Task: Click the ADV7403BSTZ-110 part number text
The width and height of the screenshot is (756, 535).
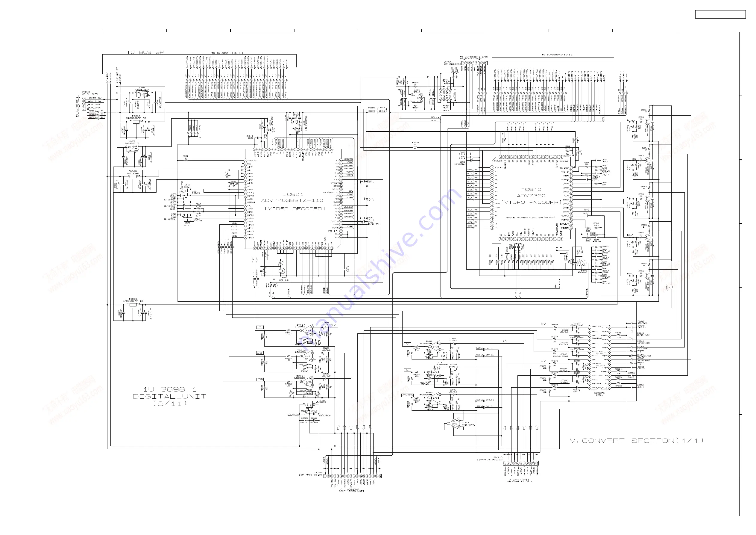Action: 292,200
